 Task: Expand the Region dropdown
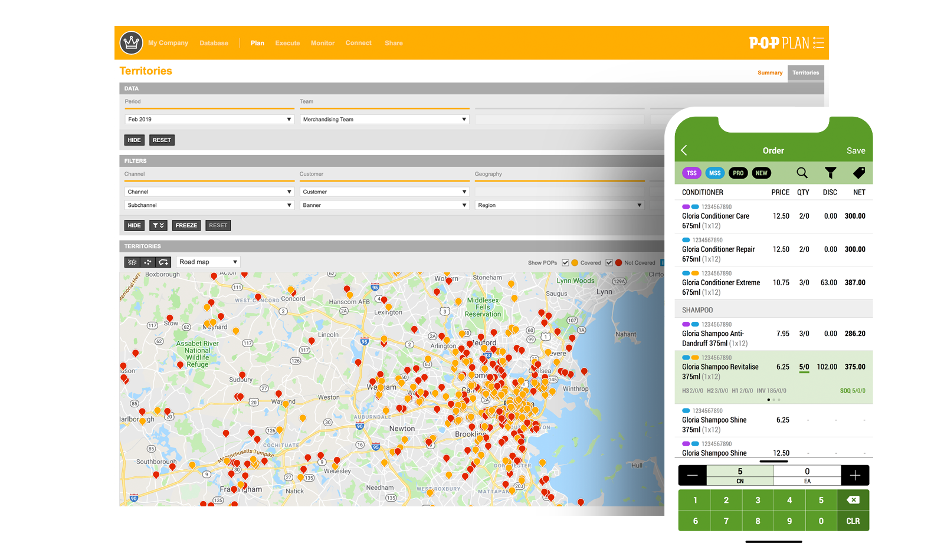559,205
